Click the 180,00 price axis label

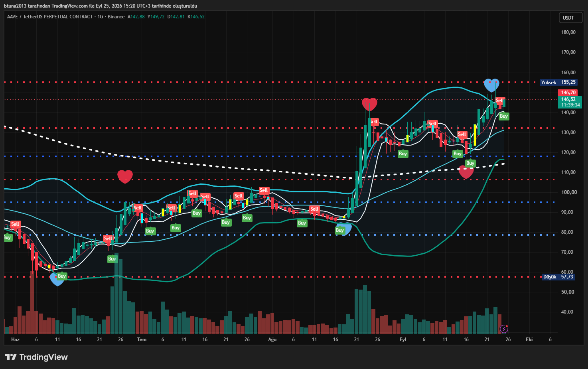pos(568,32)
